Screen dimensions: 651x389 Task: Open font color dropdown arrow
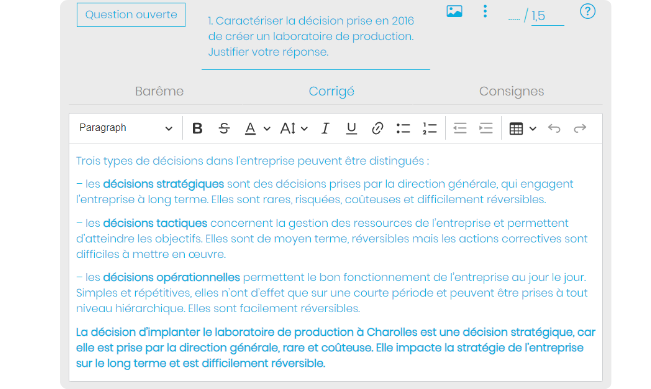click(267, 129)
